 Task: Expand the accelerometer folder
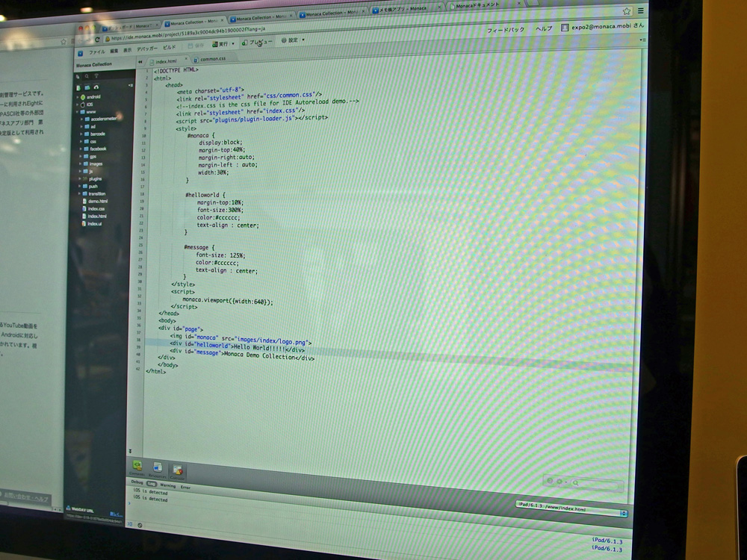point(81,119)
